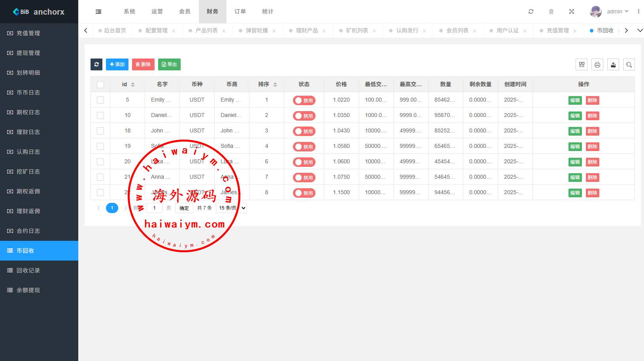Open the column filter grid icon
This screenshot has height=361, width=644.
click(x=582, y=64)
